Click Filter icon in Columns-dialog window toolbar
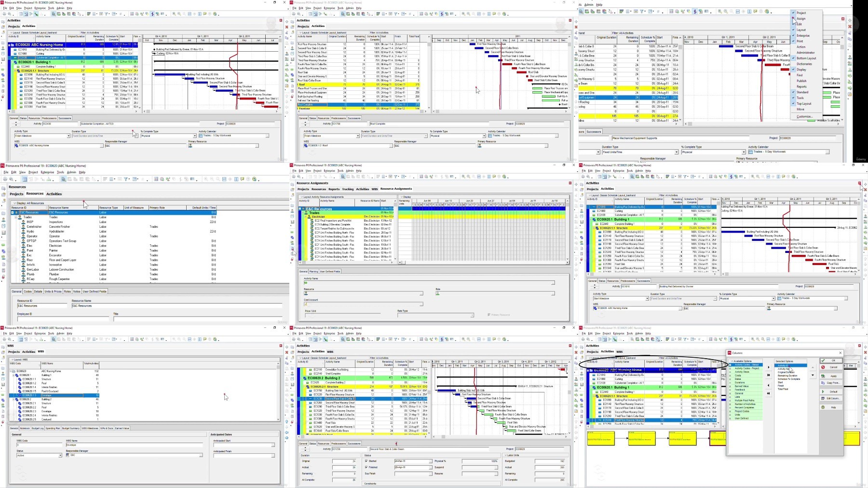The width and height of the screenshot is (868, 488). [x=685, y=339]
